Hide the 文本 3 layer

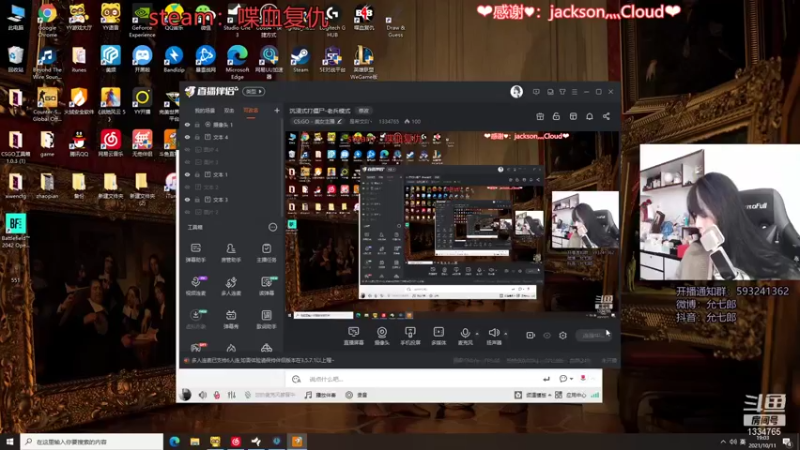point(187,199)
